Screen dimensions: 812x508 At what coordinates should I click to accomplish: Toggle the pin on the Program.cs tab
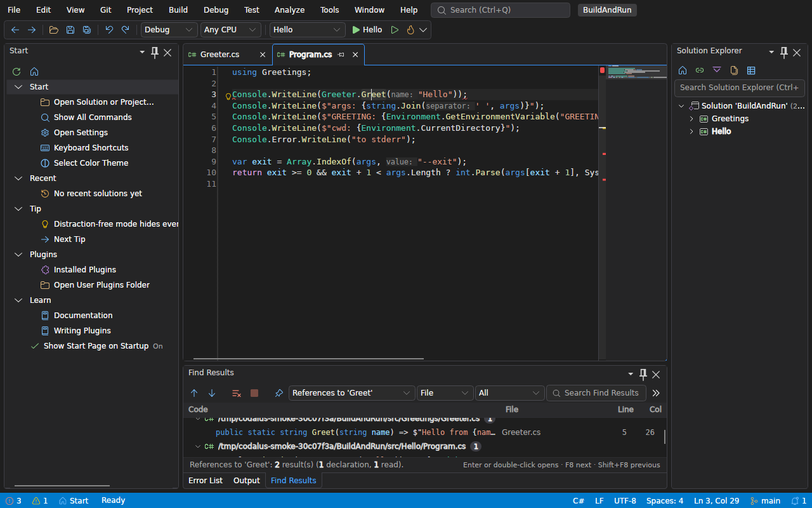click(x=341, y=55)
